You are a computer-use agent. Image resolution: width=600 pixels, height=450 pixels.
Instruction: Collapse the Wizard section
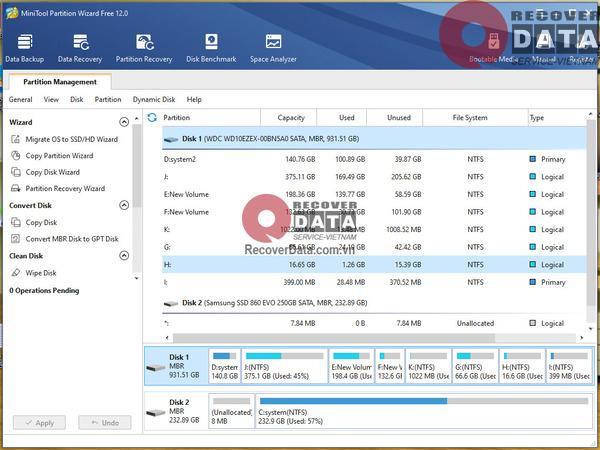124,122
